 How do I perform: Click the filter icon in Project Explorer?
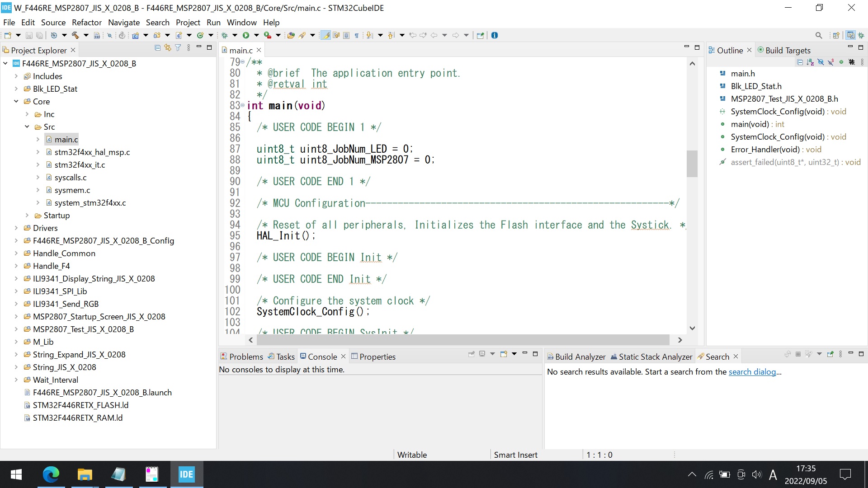[178, 47]
